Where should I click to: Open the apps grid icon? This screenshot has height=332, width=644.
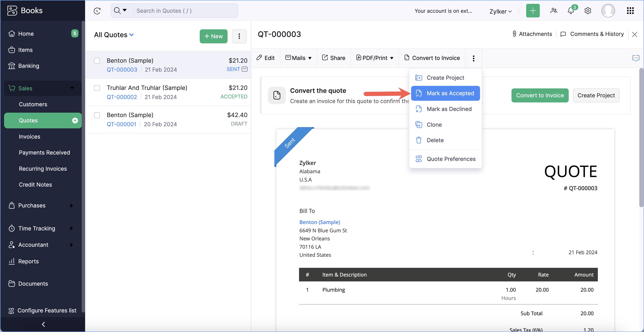630,11
